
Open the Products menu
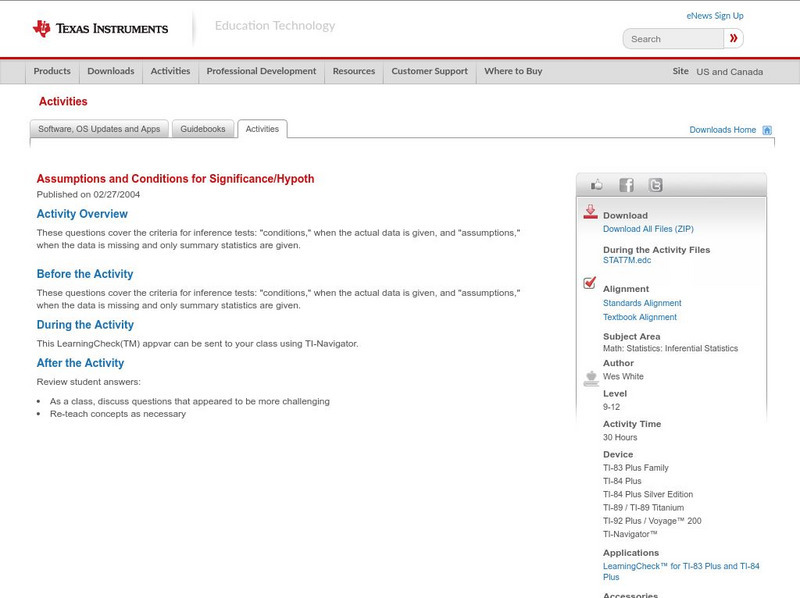pos(52,71)
